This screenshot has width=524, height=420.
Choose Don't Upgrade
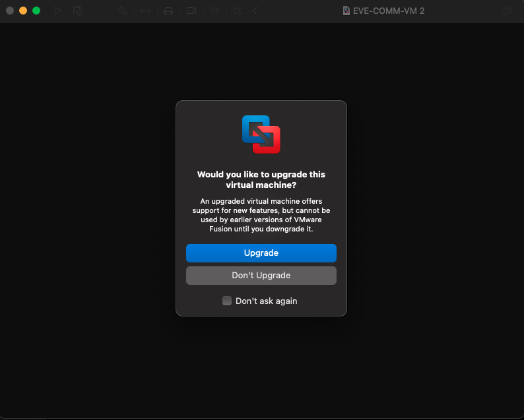[261, 275]
